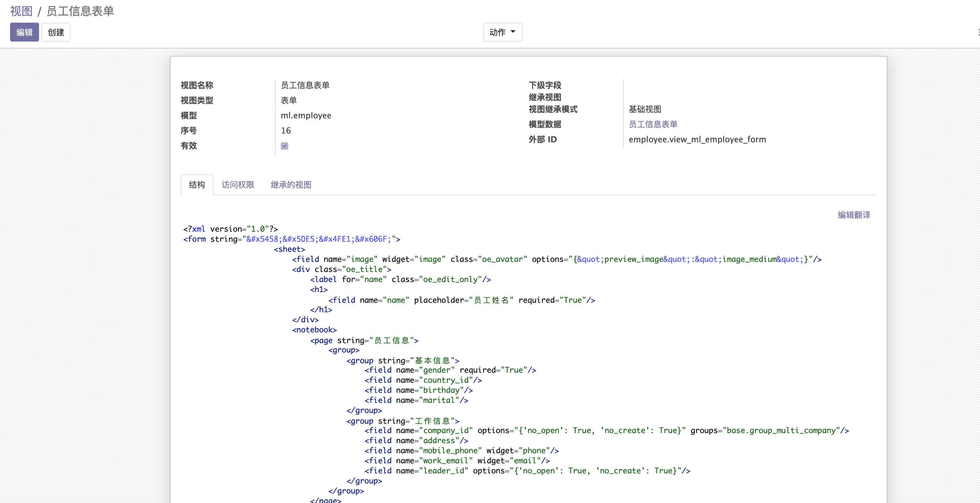Screen dimensions: 980x503
Task: Select the 结构 tab
Action: click(196, 184)
